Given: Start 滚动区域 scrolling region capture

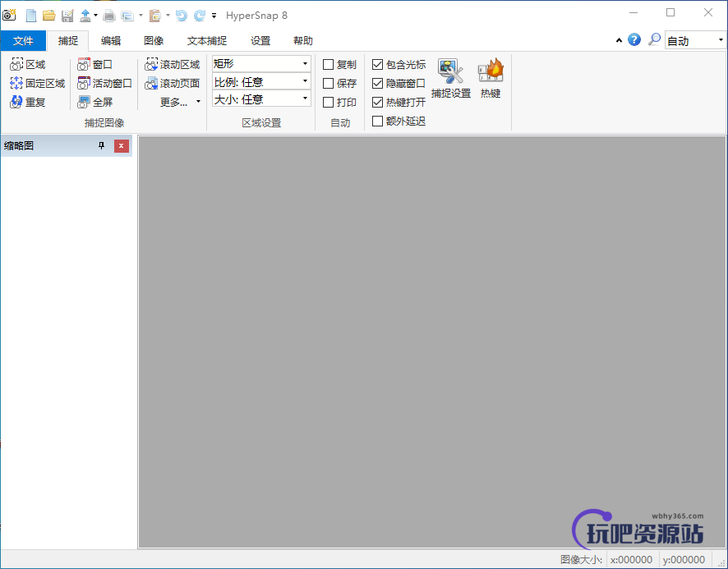Looking at the screenshot, I should [173, 65].
